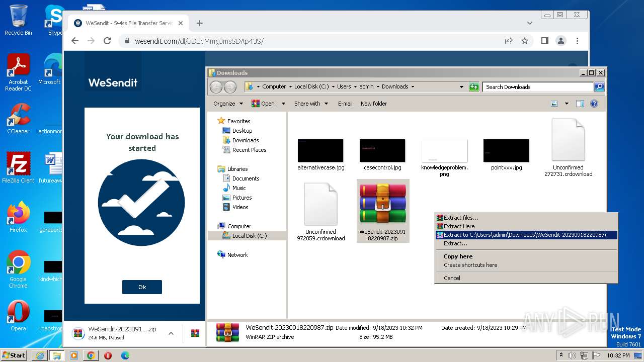644x362 pixels.
Task: Go back in Explorer
Action: pyautogui.click(x=216, y=87)
